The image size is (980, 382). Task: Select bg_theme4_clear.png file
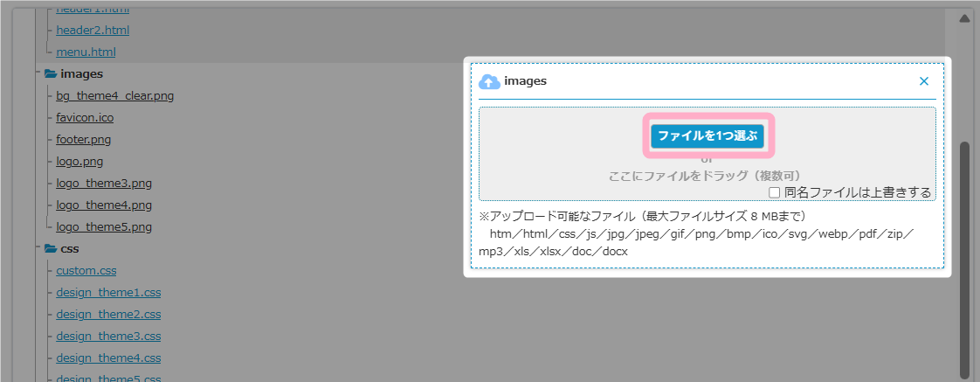point(114,96)
